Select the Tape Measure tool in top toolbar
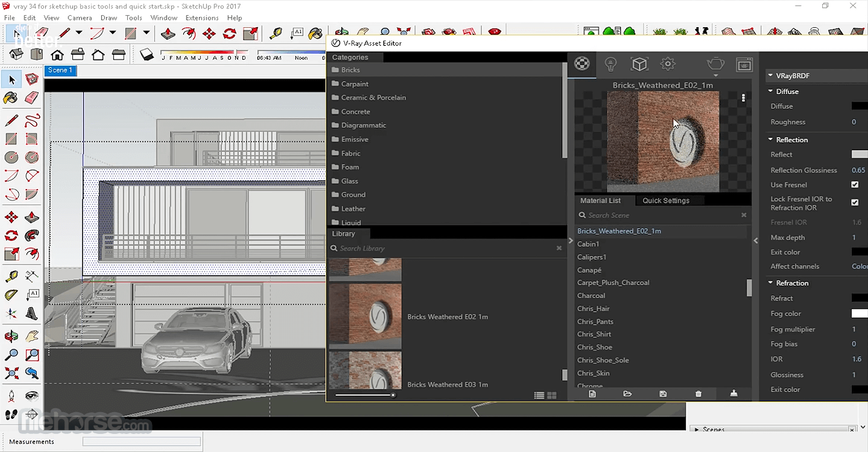The image size is (868, 452). coord(276,34)
